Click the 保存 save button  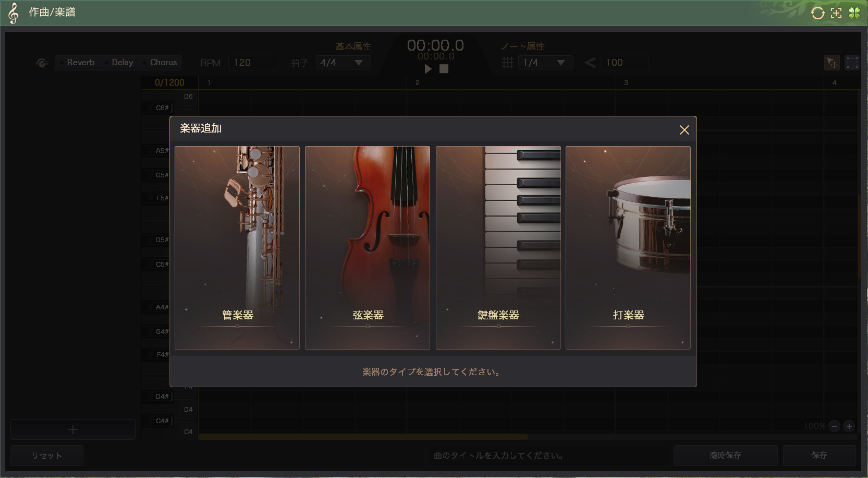click(x=819, y=456)
